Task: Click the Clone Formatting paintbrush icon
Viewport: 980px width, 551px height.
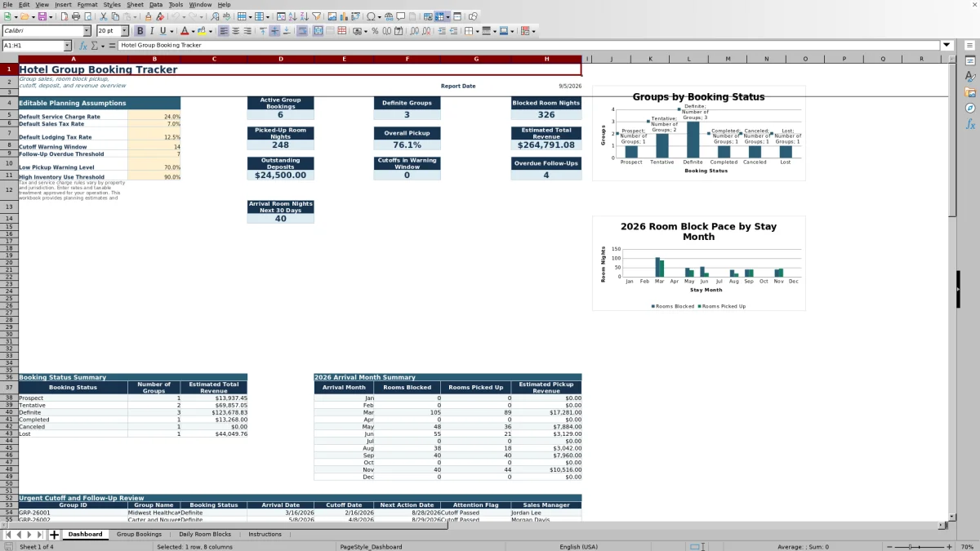Action: point(149,16)
